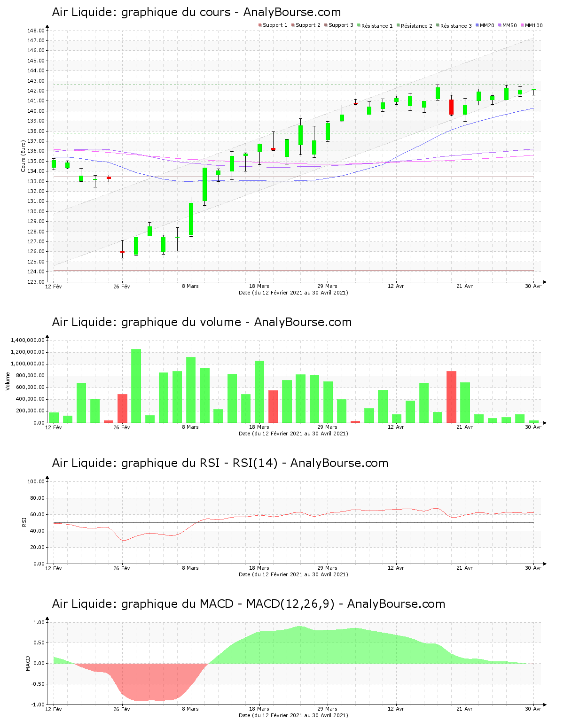This screenshot has width=564, height=728.
Task: Click '18 Mars' under the RSI chart
Action: click(259, 568)
